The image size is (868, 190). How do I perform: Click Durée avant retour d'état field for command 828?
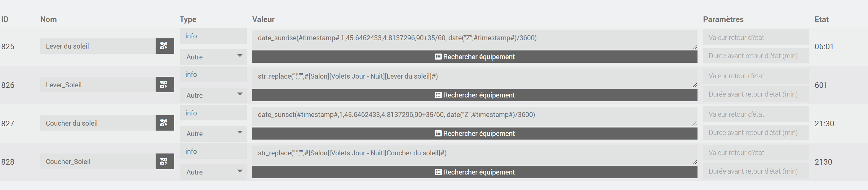pyautogui.click(x=755, y=171)
